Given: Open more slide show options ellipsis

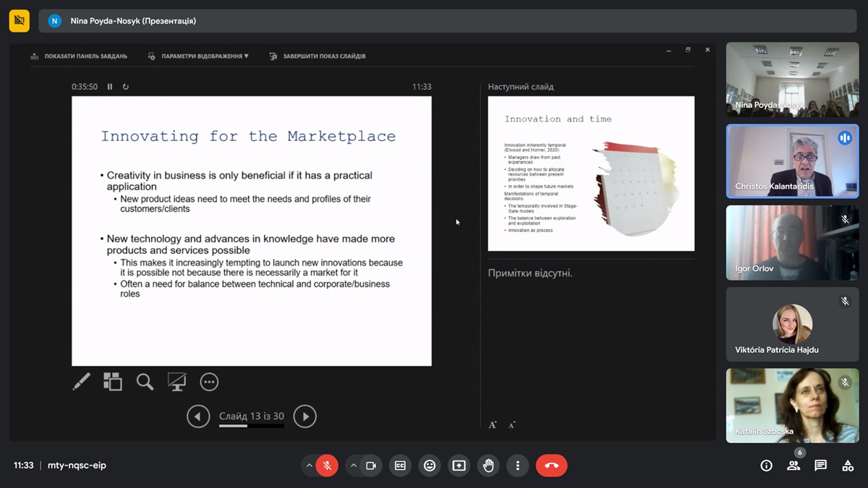Looking at the screenshot, I should pos(209,382).
